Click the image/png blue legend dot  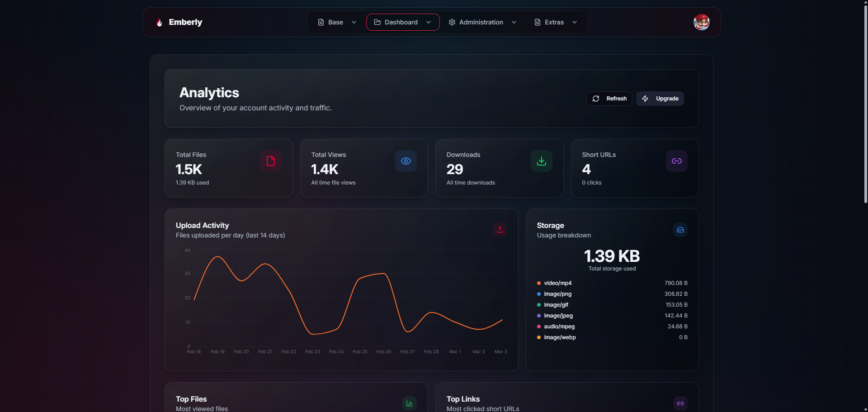pyautogui.click(x=539, y=294)
